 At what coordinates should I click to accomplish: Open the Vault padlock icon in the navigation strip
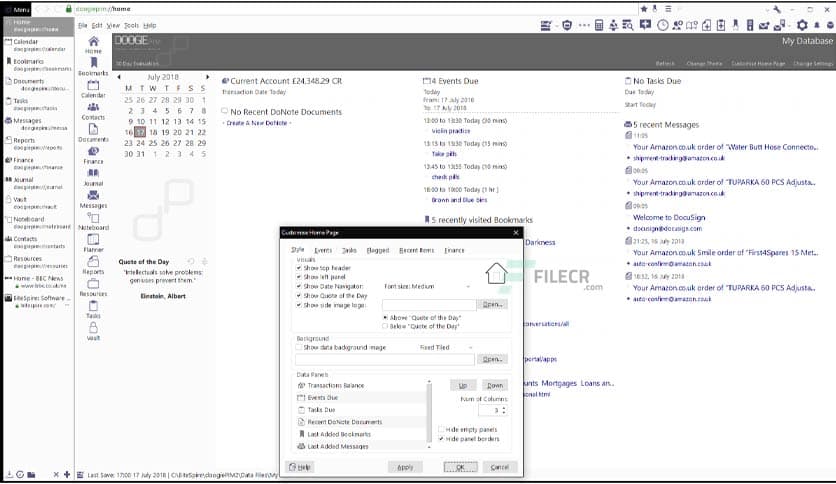tap(93, 327)
